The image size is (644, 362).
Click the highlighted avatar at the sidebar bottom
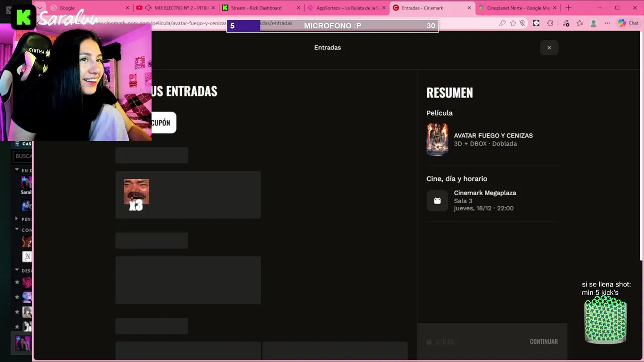click(23, 343)
